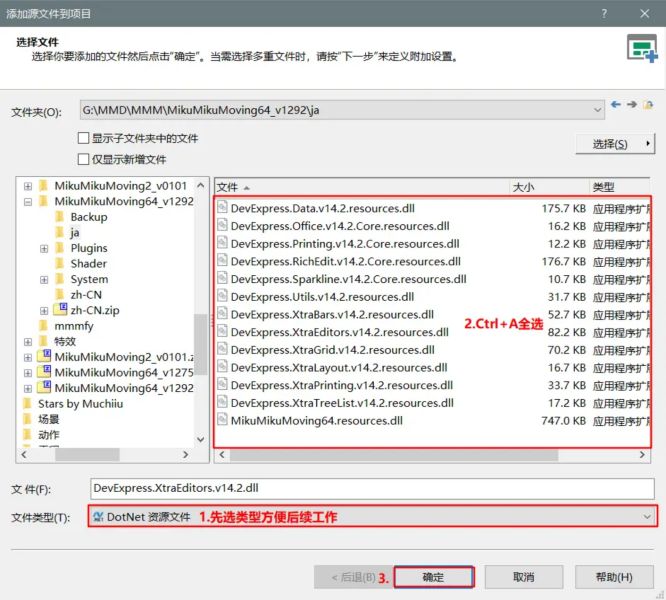This screenshot has width=666, height=600.
Task: Click the DevExpress.Data.v14.2.resources.dll file icon
Action: [x=222, y=208]
